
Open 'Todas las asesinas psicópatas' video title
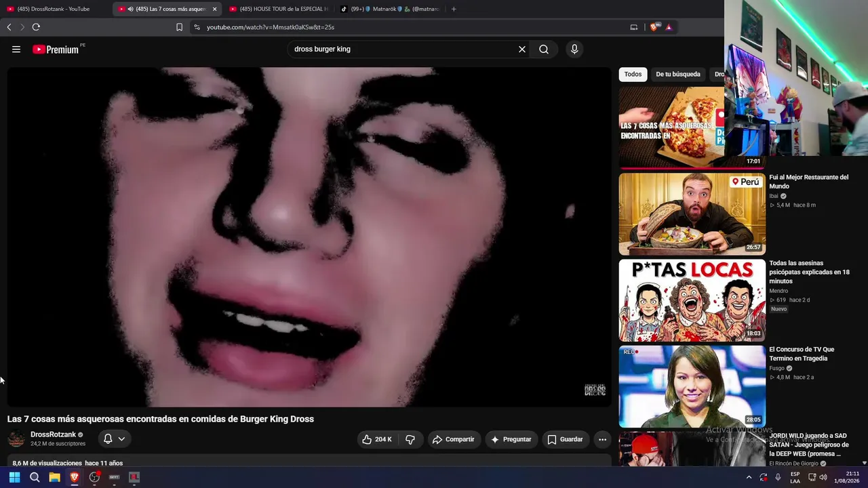coord(809,272)
